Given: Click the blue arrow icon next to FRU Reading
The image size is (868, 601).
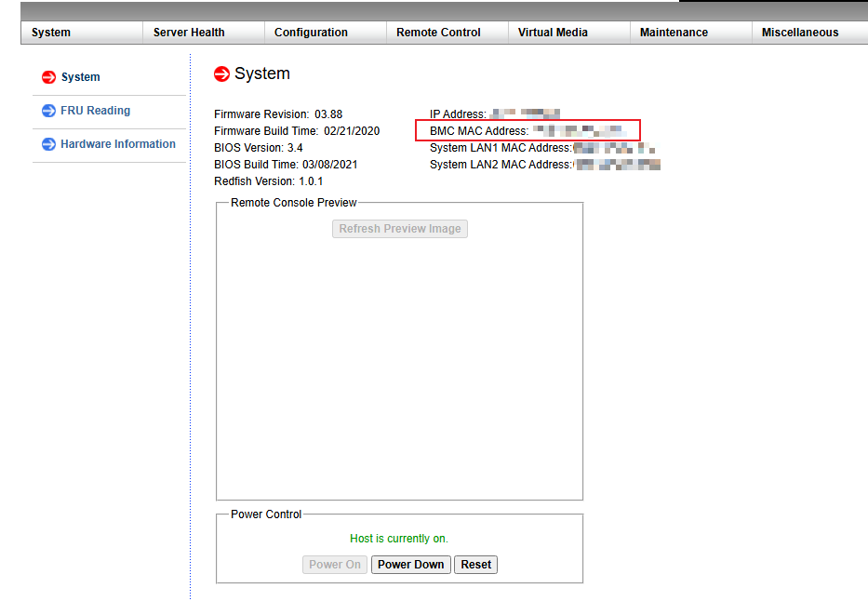Looking at the screenshot, I should (49, 111).
